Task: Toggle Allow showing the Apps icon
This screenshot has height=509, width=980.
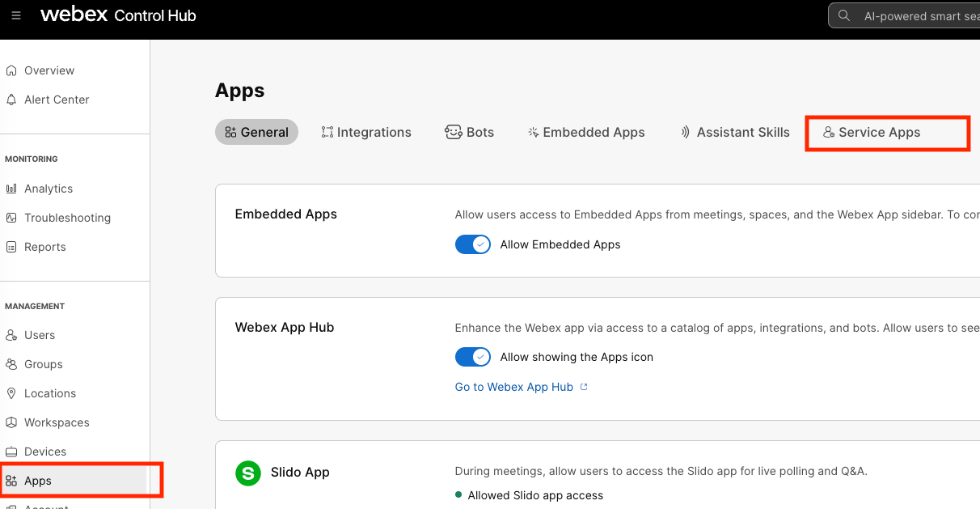Action: point(473,357)
